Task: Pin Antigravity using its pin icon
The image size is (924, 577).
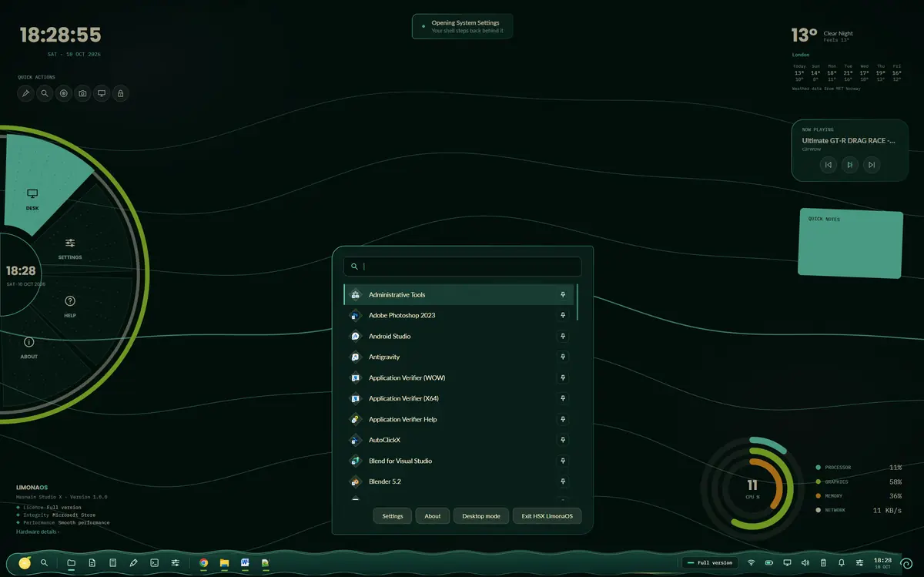Action: 563,357
